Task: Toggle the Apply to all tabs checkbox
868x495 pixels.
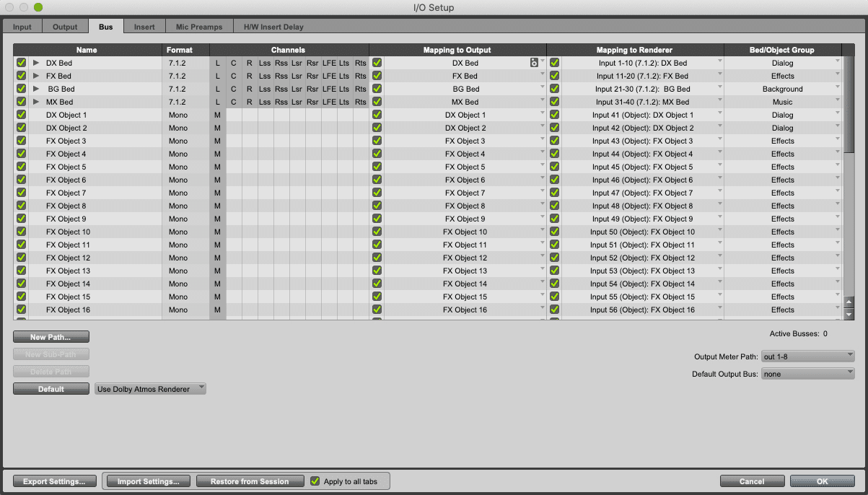Action: [x=315, y=481]
